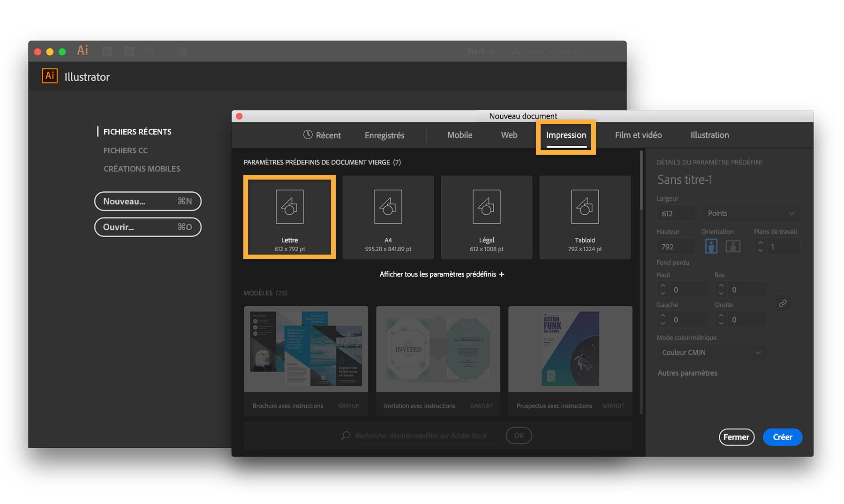Click the Droite bleed value field
The width and height of the screenshot is (844, 504).
tap(747, 320)
